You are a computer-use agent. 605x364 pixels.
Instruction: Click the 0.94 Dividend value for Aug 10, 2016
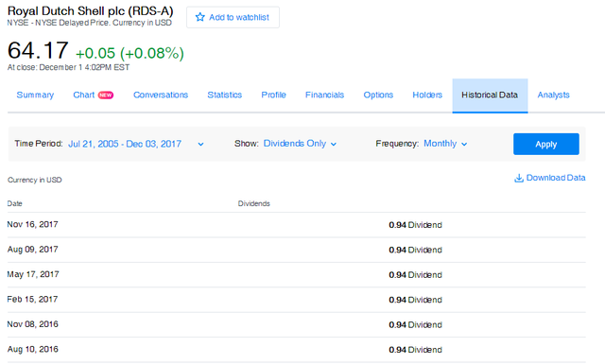pos(415,350)
